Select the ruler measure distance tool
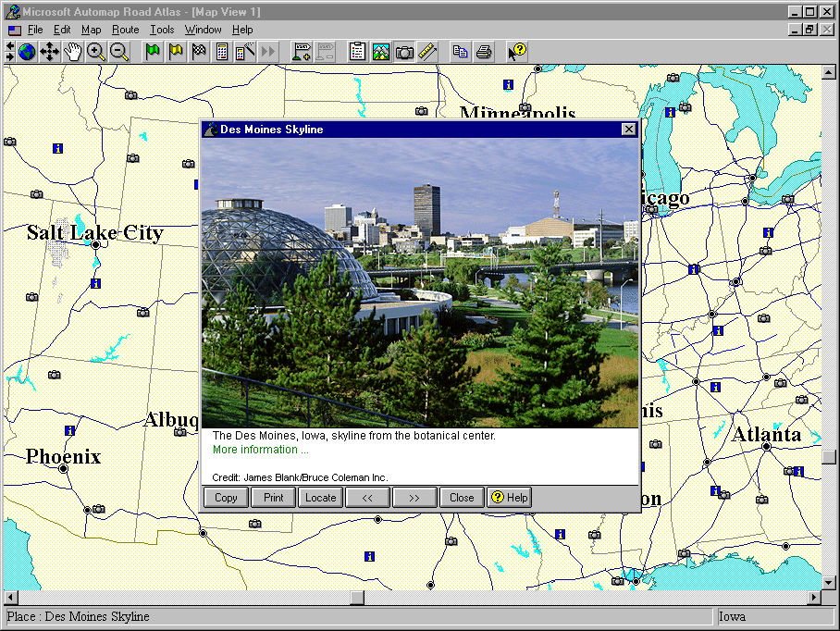 (427, 52)
